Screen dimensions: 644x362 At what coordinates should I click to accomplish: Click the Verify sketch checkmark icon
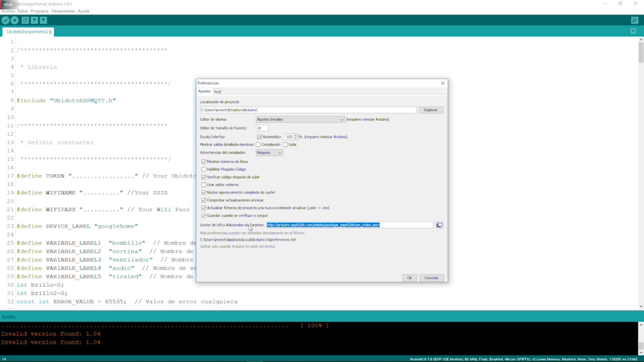coord(5,20)
